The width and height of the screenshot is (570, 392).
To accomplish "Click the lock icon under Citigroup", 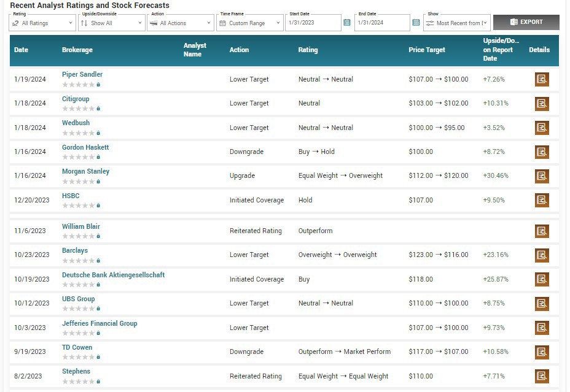I will pos(98,109).
